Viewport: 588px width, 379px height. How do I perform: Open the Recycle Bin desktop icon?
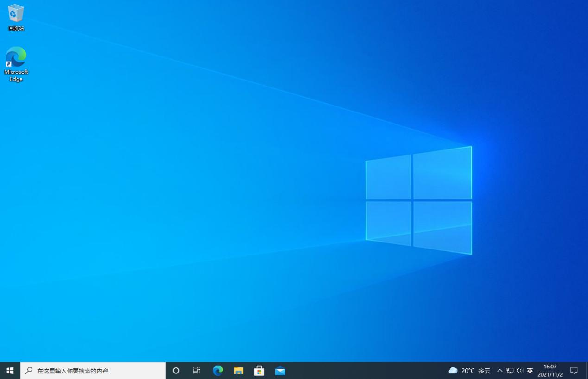click(x=15, y=16)
